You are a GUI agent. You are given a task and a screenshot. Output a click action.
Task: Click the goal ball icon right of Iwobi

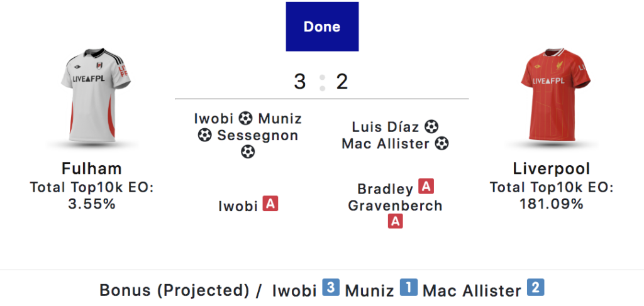pos(246,119)
